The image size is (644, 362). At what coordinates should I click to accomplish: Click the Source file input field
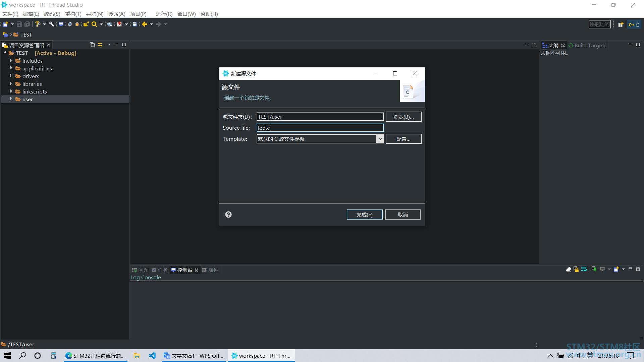(x=320, y=128)
